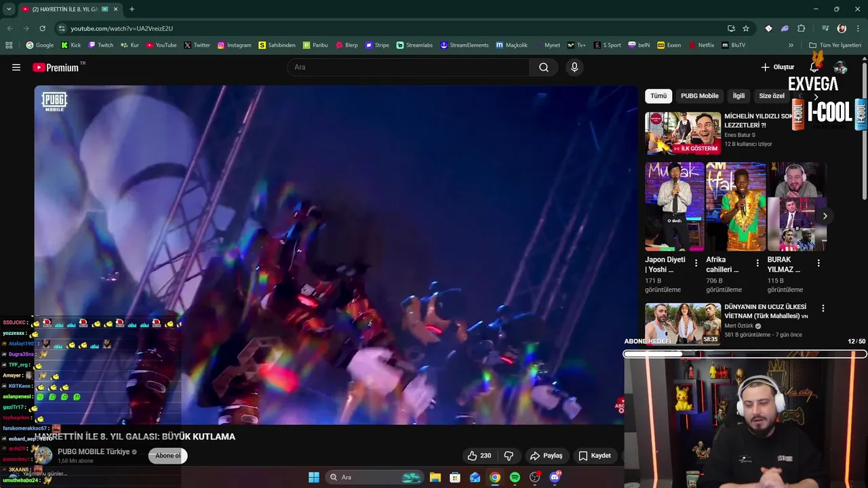The height and width of the screenshot is (488, 868).
Task: Start voice search with the microphone
Action: [574, 67]
